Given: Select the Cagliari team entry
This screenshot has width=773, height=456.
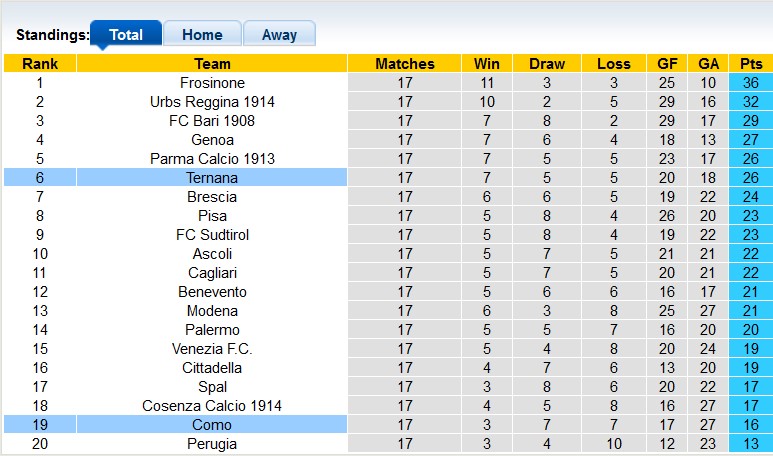Looking at the screenshot, I should [x=212, y=273].
